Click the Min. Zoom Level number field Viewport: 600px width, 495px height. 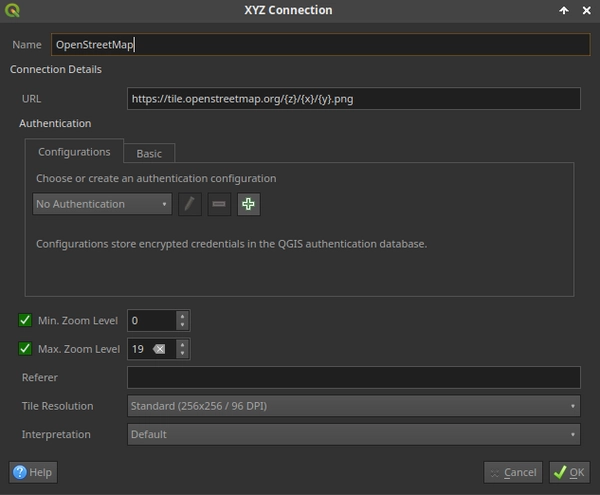click(x=152, y=320)
